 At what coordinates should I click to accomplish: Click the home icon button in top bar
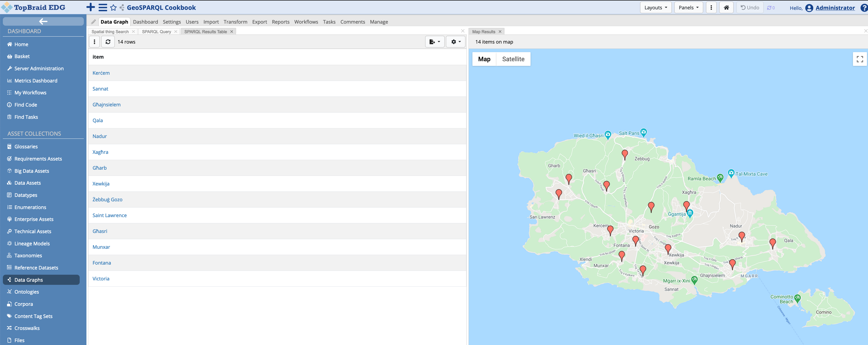point(726,8)
